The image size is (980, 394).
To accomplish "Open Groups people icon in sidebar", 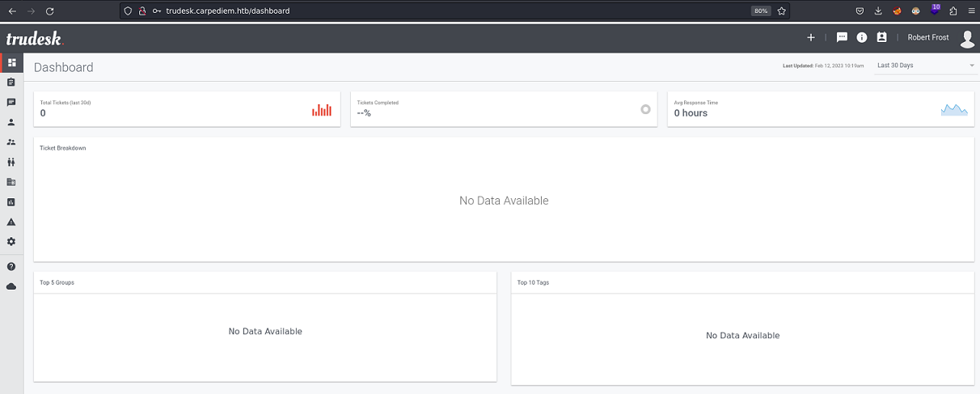I will pos(11,142).
